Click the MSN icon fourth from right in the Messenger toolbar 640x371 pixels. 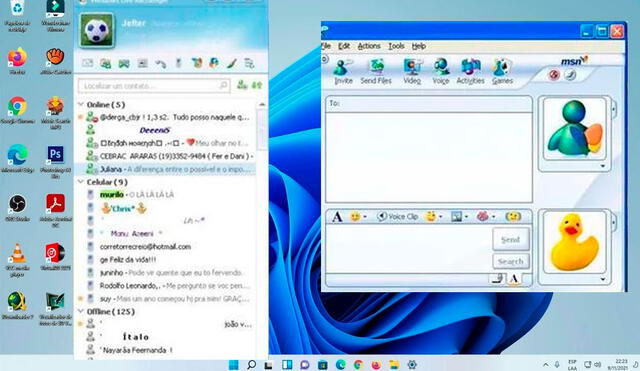[197, 63]
